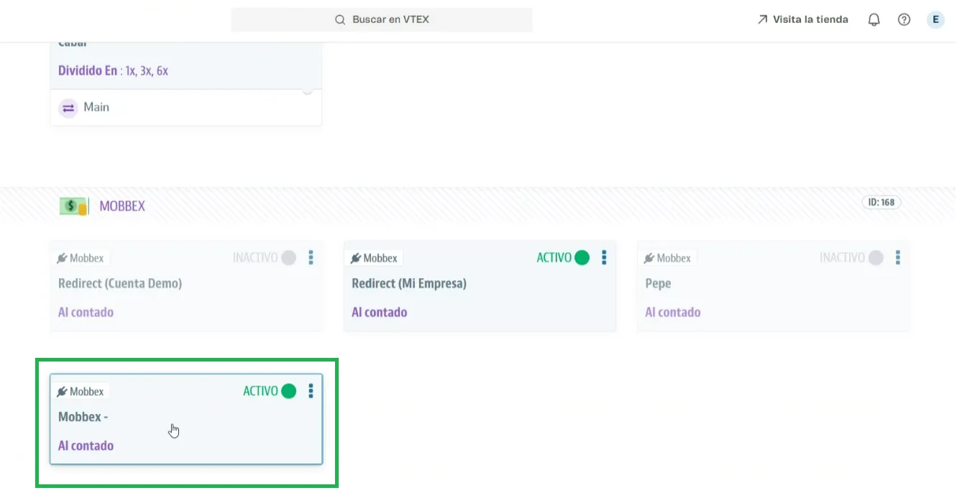Screen dimensions: 980x498
Task: Open options menu for Redirect (Mi Empresa)
Action: (604, 257)
